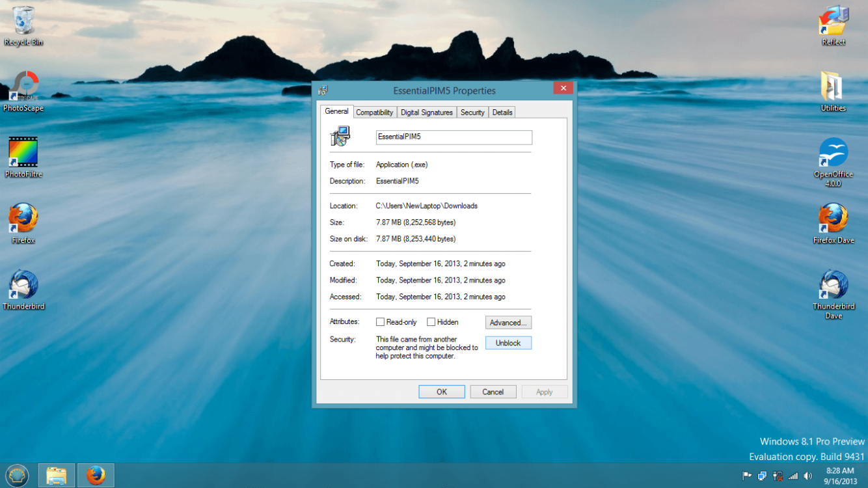The image size is (868, 488).
Task: Click the Accessed date value
Action: pyautogui.click(x=441, y=297)
